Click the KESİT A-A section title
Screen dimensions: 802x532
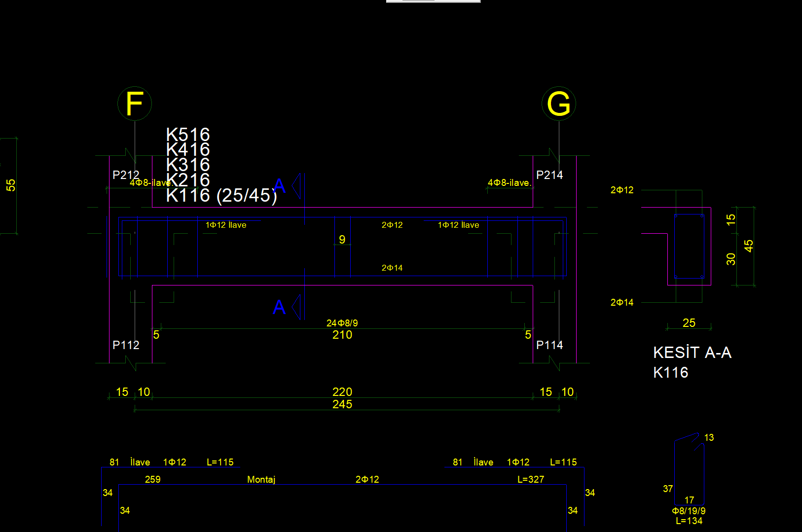[x=692, y=353]
